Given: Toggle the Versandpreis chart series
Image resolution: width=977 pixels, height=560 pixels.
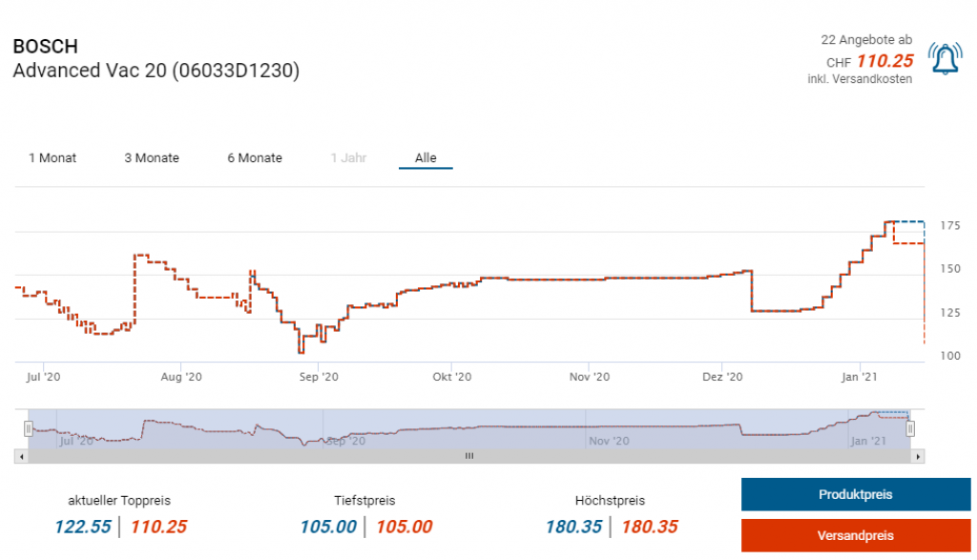Looking at the screenshot, I should click(x=855, y=536).
